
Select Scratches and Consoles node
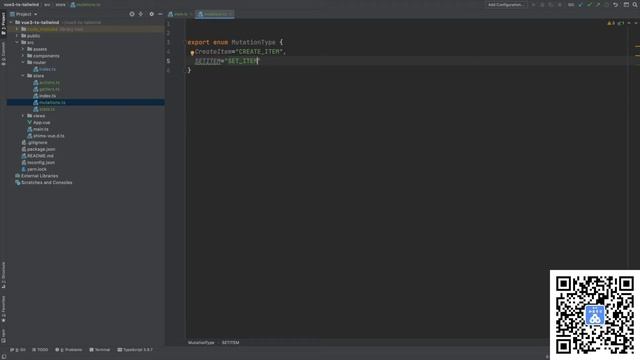click(x=44, y=182)
